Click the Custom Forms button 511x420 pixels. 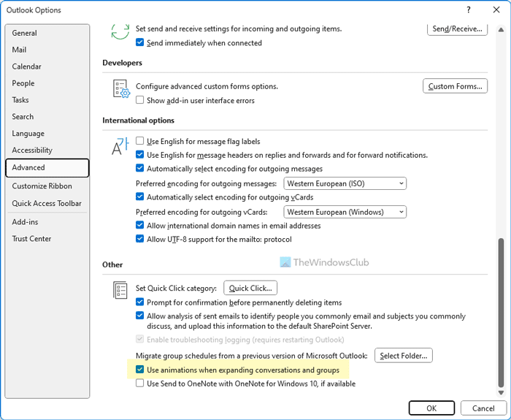coord(455,86)
